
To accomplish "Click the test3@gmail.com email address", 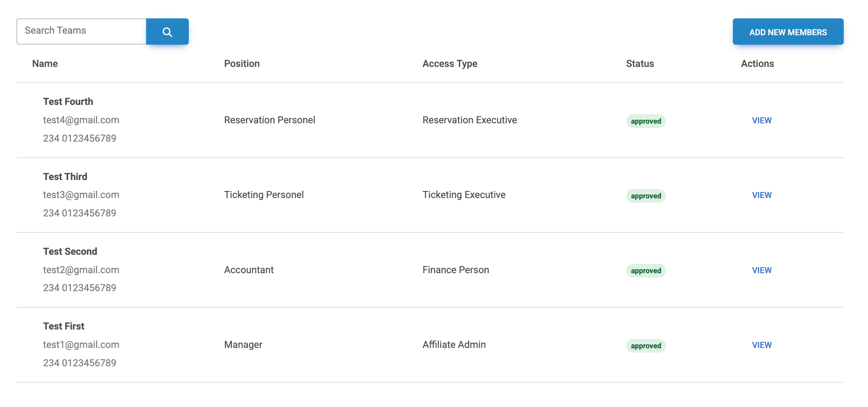I will click(x=81, y=195).
